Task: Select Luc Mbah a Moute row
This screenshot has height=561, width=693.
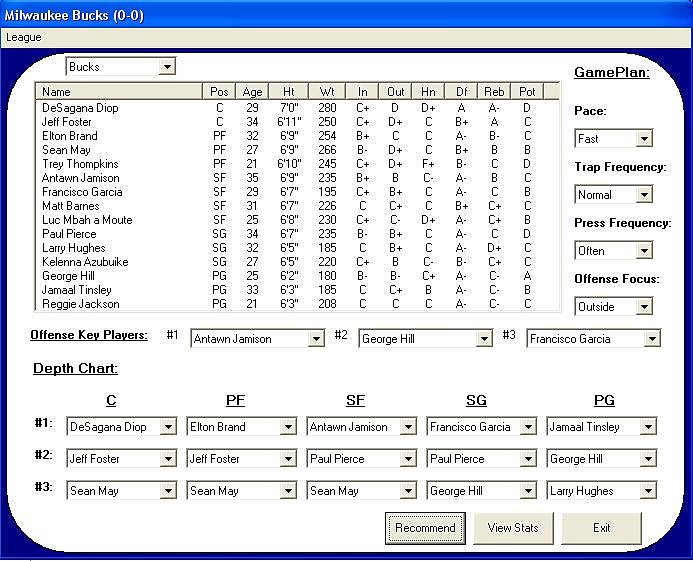Action: point(297,220)
